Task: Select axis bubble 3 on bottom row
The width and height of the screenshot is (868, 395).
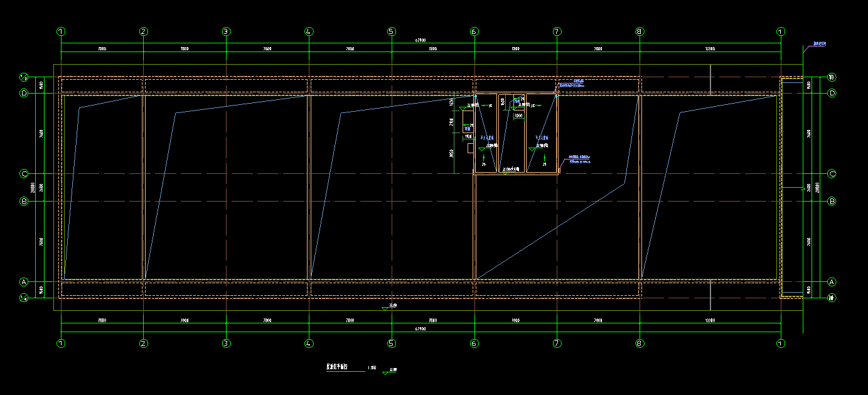Action: [226, 344]
